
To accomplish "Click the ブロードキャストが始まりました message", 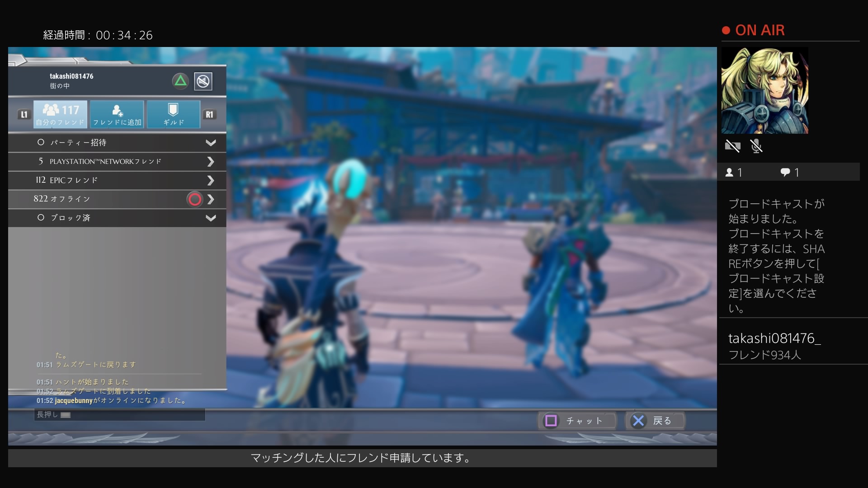I will 776,211.
